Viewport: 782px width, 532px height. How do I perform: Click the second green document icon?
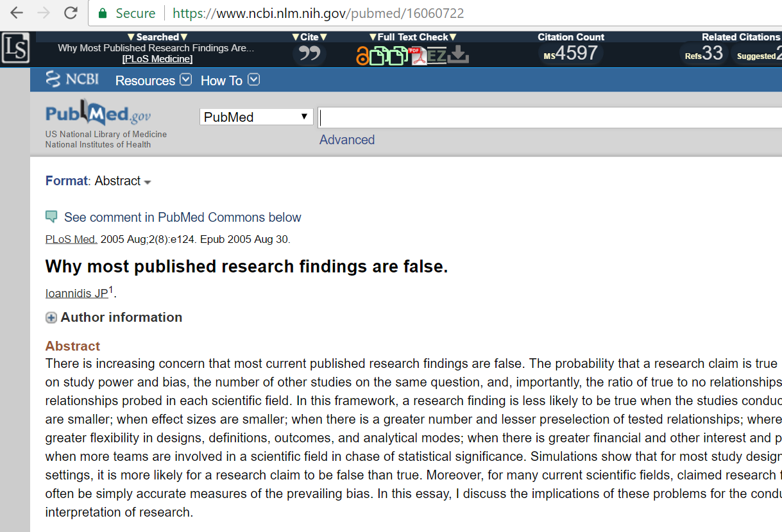click(399, 56)
